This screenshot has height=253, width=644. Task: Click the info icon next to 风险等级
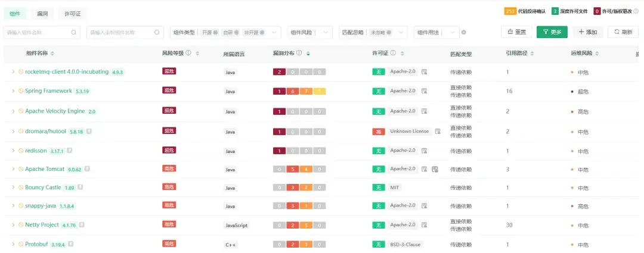pyautogui.click(x=188, y=53)
